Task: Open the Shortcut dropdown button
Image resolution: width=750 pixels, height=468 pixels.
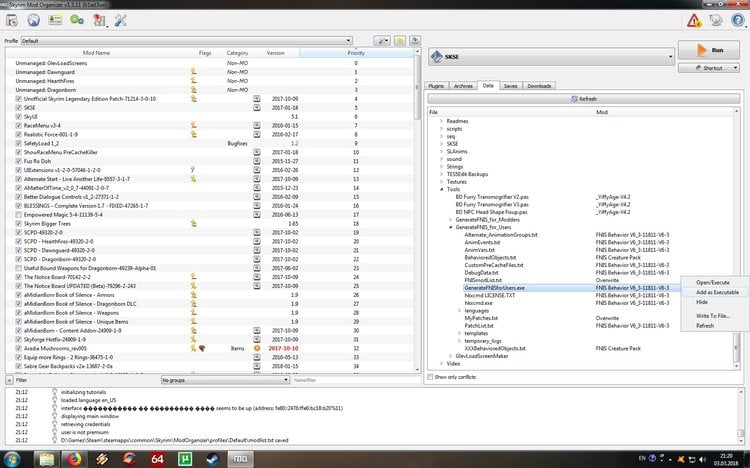Action: coord(709,68)
